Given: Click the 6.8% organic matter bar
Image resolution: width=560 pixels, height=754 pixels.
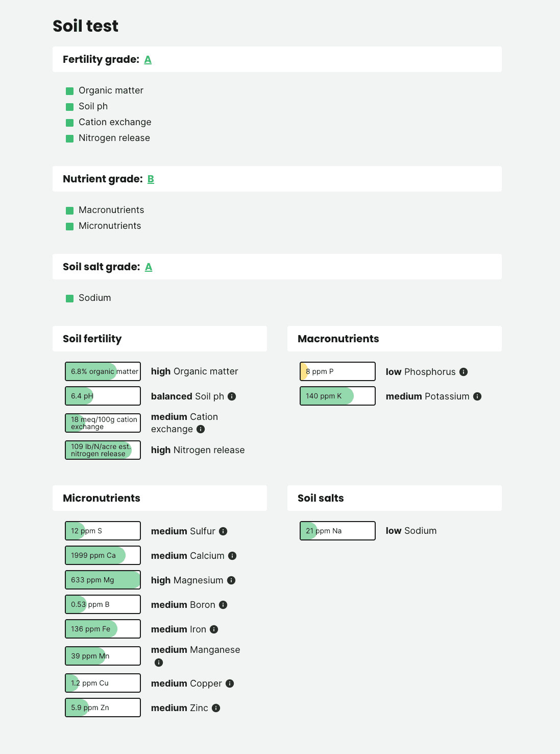Looking at the screenshot, I should pos(103,371).
